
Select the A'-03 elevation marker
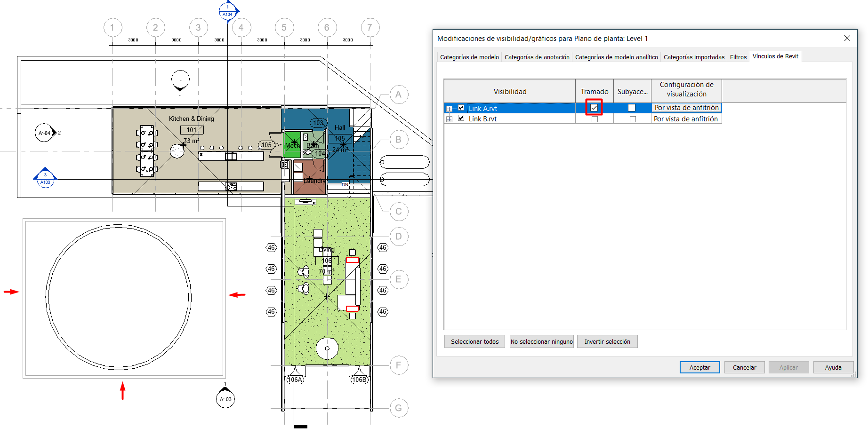[225, 398]
